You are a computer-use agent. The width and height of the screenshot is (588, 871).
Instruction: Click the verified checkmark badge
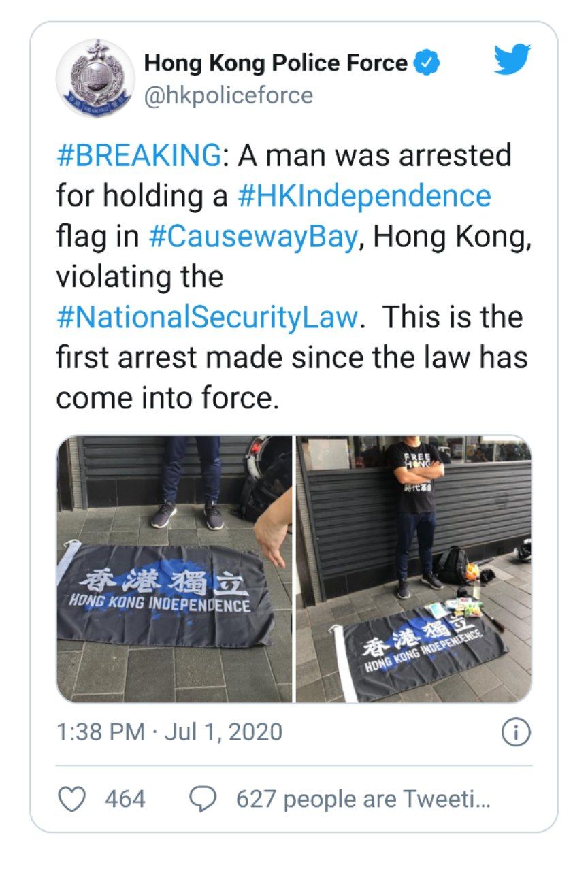(x=427, y=63)
